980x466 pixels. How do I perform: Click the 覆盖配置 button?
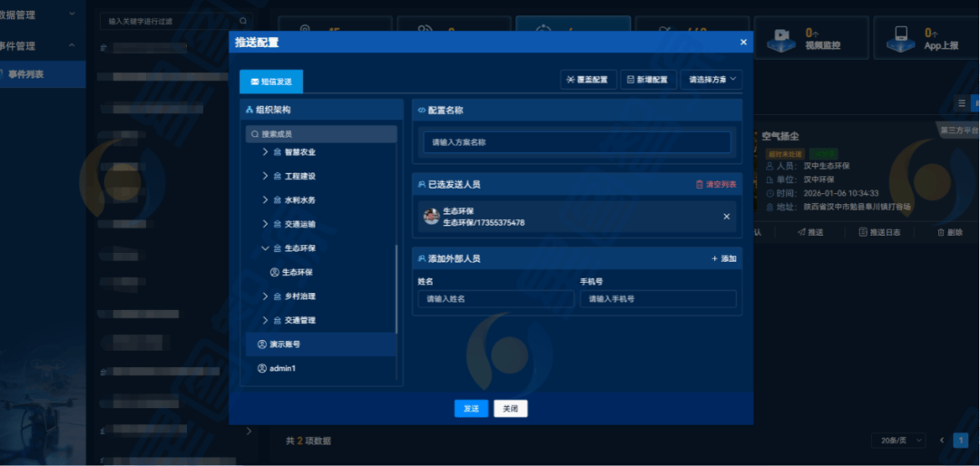tap(589, 80)
